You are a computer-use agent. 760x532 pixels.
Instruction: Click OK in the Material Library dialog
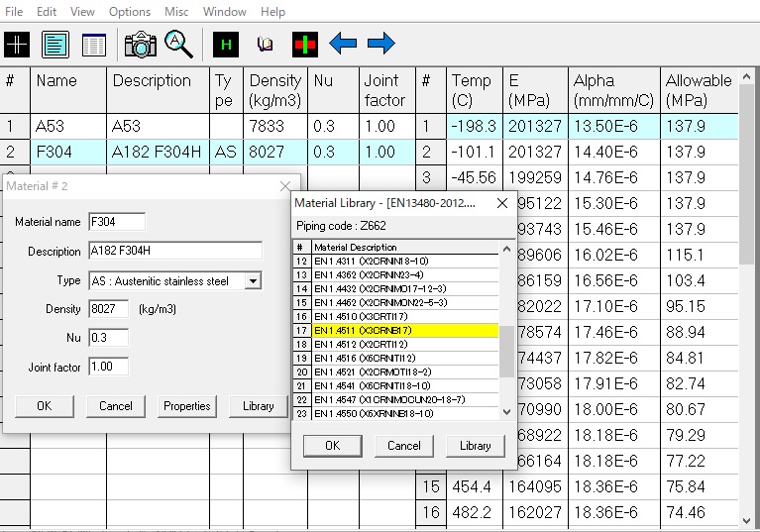pos(333,446)
